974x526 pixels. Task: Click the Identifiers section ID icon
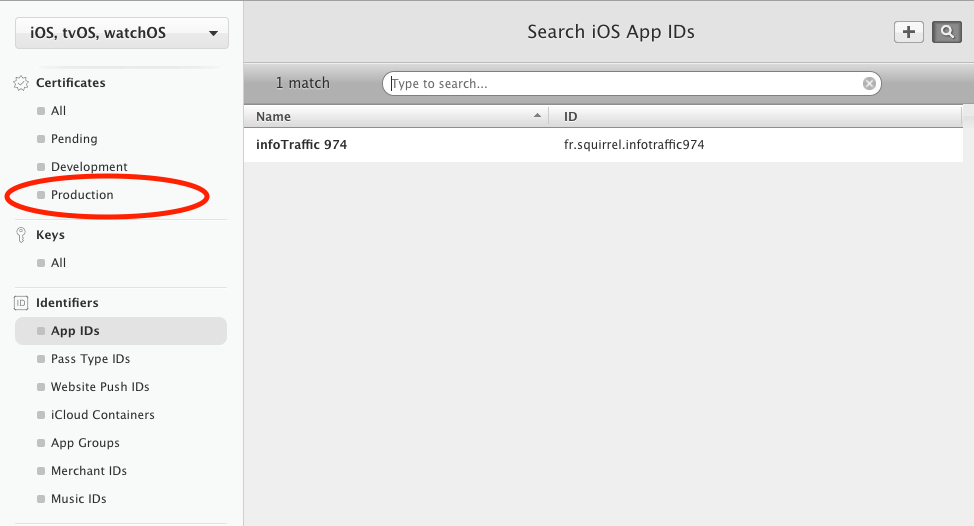(21, 303)
